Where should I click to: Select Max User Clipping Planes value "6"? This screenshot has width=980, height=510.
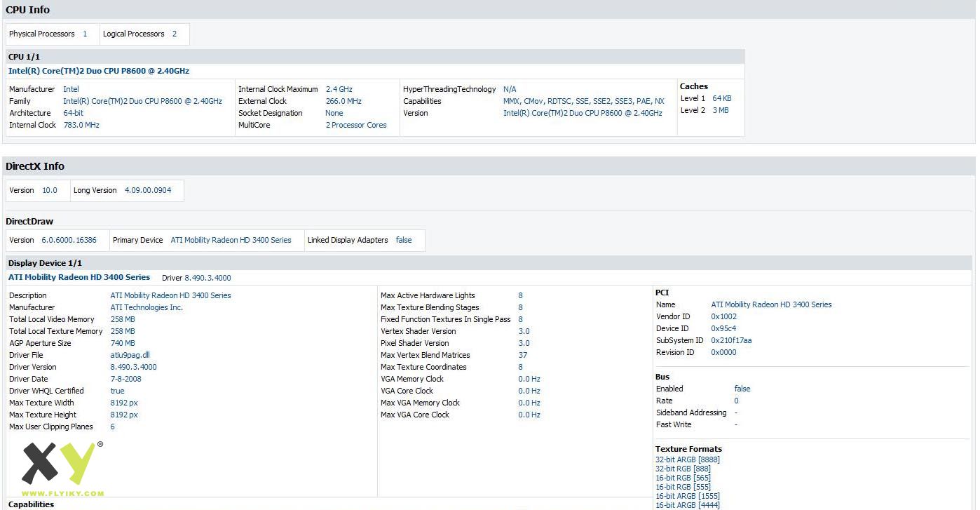pos(112,427)
